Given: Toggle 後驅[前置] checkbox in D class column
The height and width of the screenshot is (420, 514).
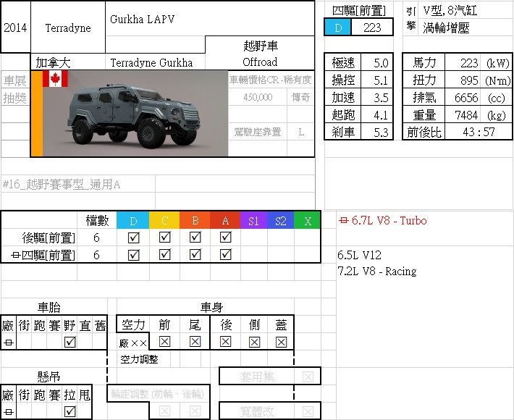Looking at the screenshot, I should [133, 238].
